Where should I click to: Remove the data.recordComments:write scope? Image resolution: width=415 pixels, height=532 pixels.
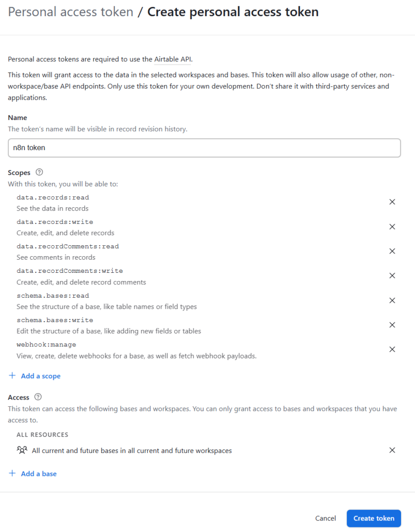[392, 275]
